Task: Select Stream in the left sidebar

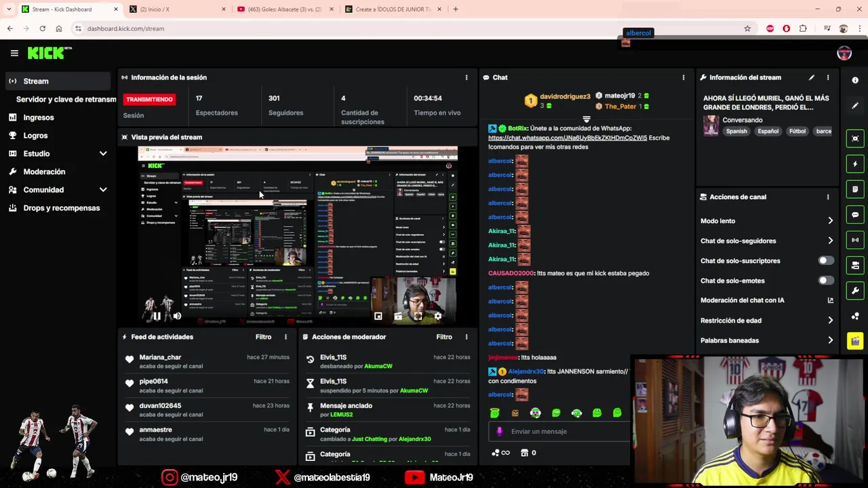Action: pos(57,81)
